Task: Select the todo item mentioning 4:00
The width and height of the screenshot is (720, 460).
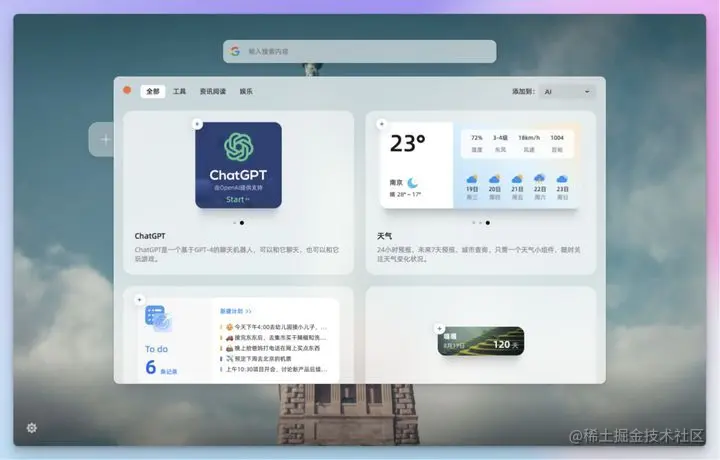Action: tap(274, 327)
